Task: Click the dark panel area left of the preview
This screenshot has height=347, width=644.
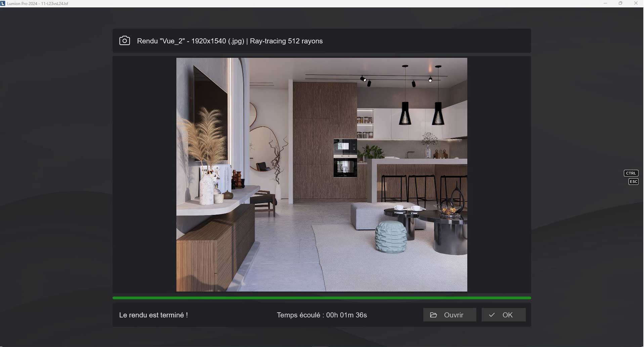Action: [144, 175]
